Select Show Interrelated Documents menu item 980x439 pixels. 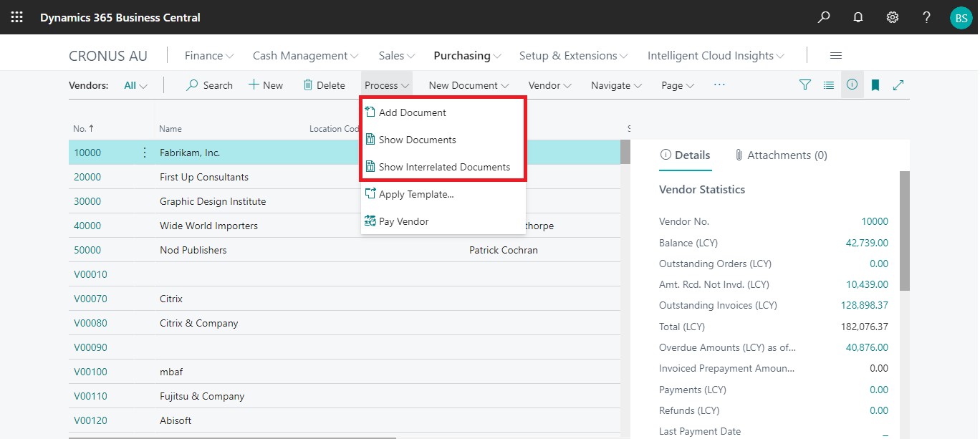tap(443, 167)
